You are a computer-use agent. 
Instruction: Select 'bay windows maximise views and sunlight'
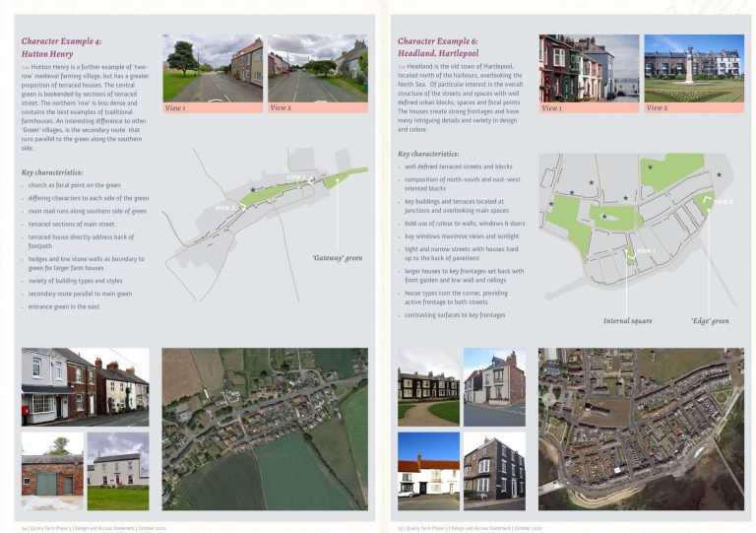click(x=462, y=236)
